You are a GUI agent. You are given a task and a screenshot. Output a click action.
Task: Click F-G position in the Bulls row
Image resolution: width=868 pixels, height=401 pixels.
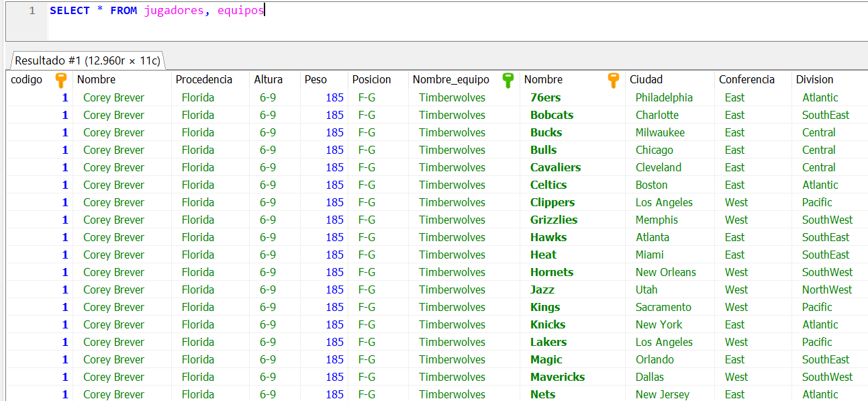pos(367,150)
